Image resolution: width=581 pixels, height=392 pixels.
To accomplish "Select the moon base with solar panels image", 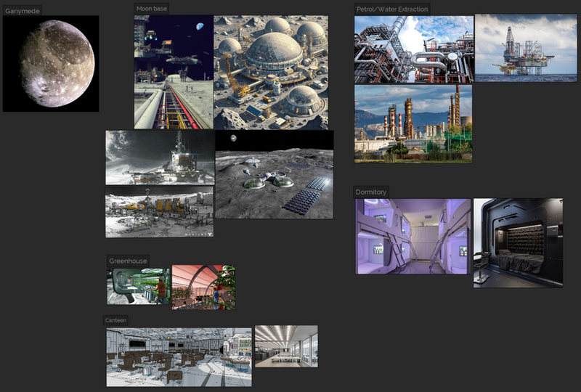I will (x=275, y=175).
